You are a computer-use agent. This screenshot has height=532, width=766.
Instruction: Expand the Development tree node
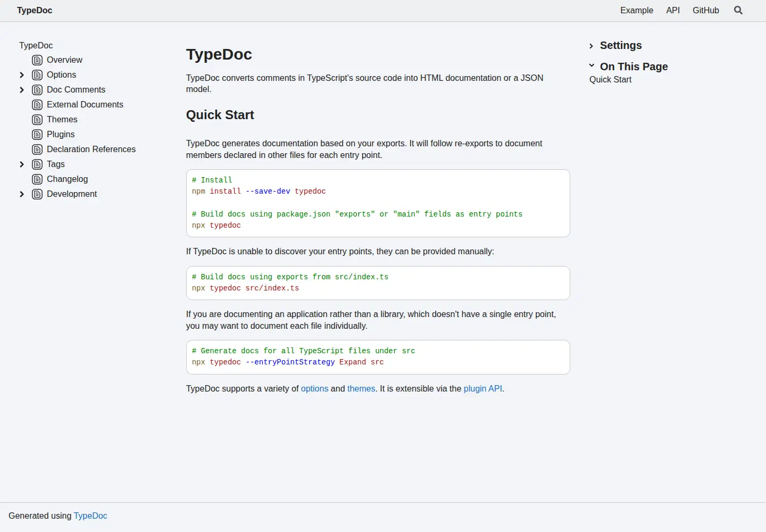pos(22,194)
